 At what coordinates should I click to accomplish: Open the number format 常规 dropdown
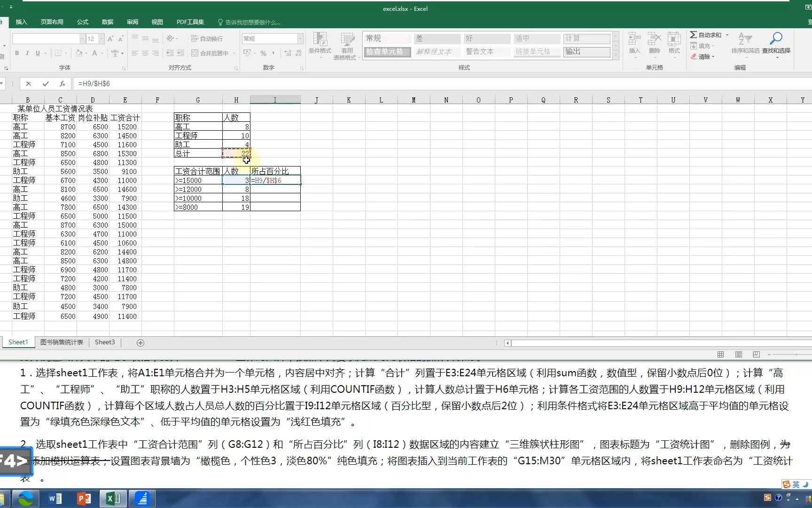pos(300,39)
